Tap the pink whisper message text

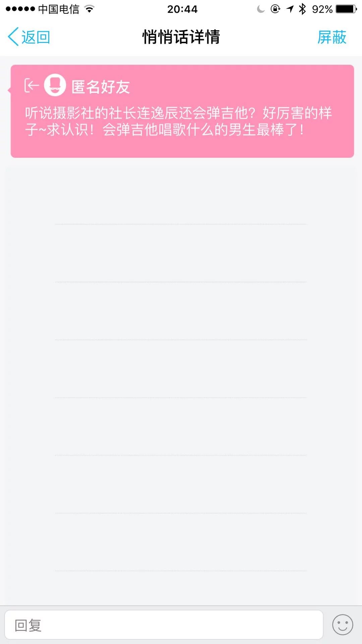[x=178, y=121]
